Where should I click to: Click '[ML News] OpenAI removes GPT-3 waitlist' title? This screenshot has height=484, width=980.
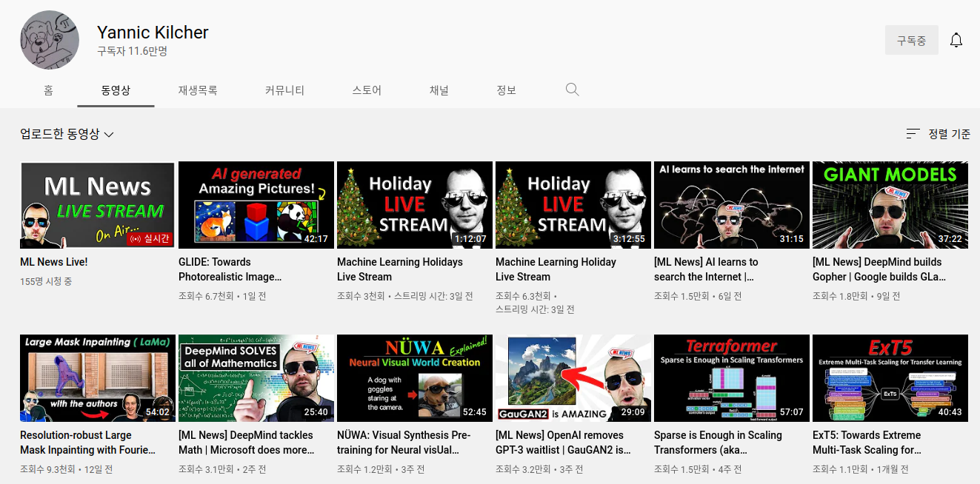[x=564, y=443]
